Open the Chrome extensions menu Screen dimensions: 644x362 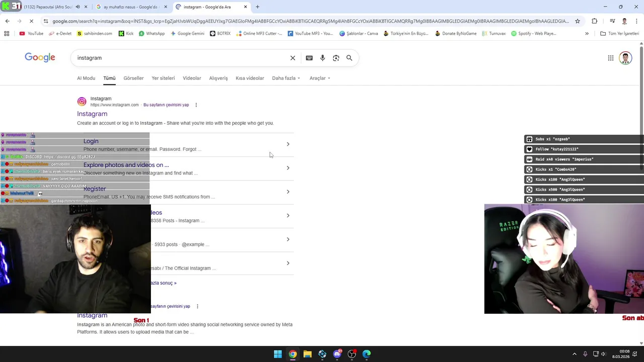[x=595, y=21]
